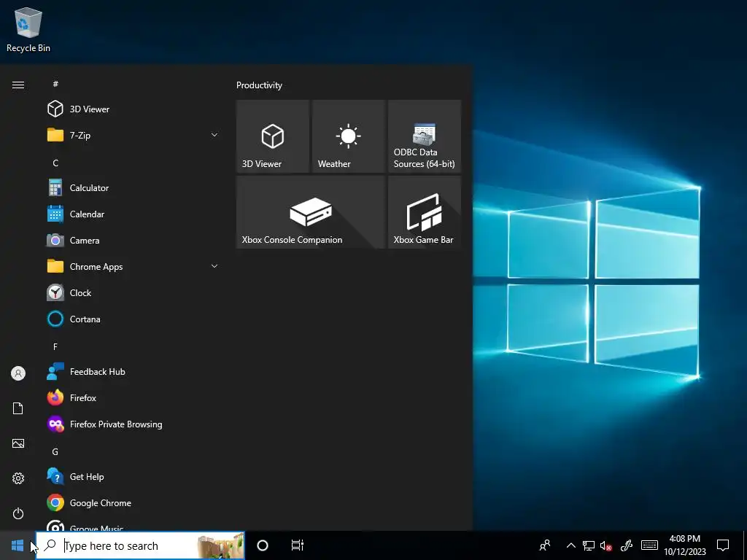Screen dimensions: 747x560
Task: Open the Get Help app
Action: coord(133,476)
